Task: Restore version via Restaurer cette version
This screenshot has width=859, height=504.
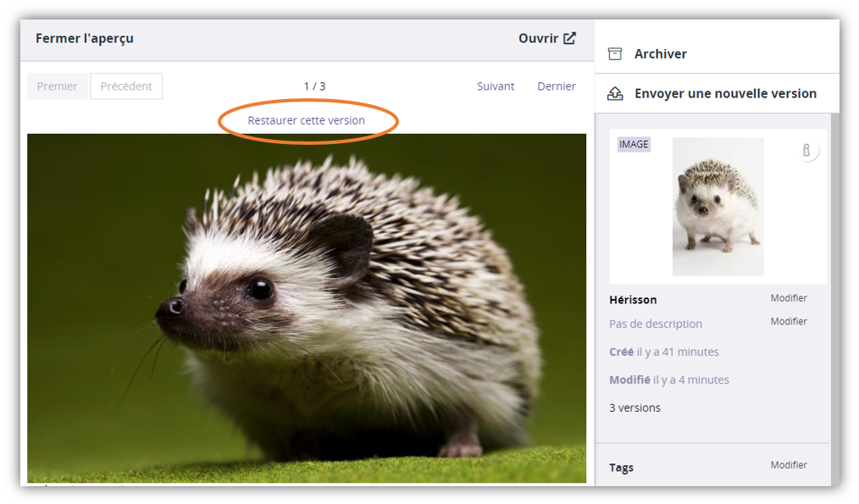Action: 307,120
